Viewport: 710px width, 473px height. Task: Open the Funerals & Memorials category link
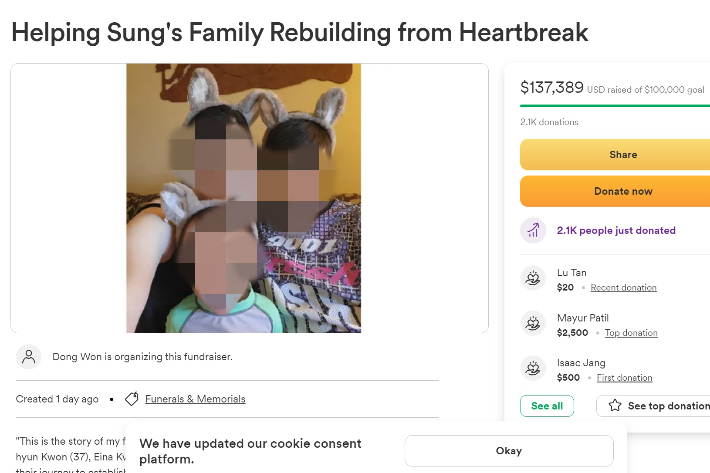pos(195,399)
